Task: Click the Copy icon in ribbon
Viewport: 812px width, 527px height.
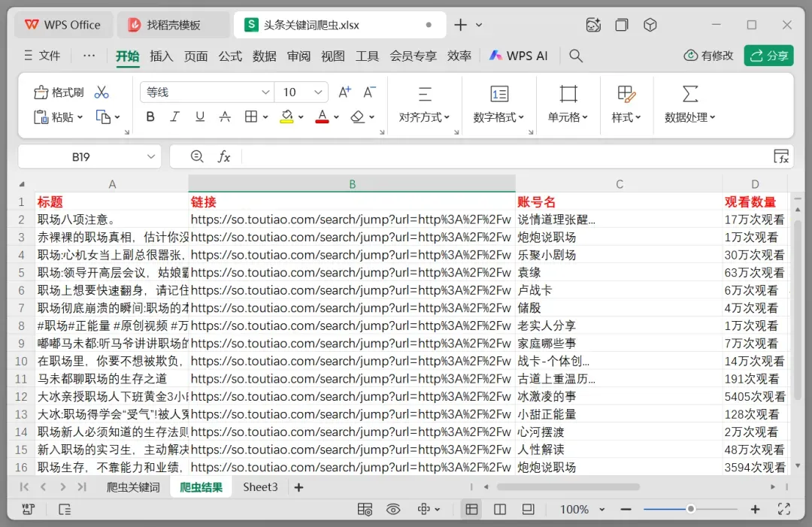Action: (103, 117)
